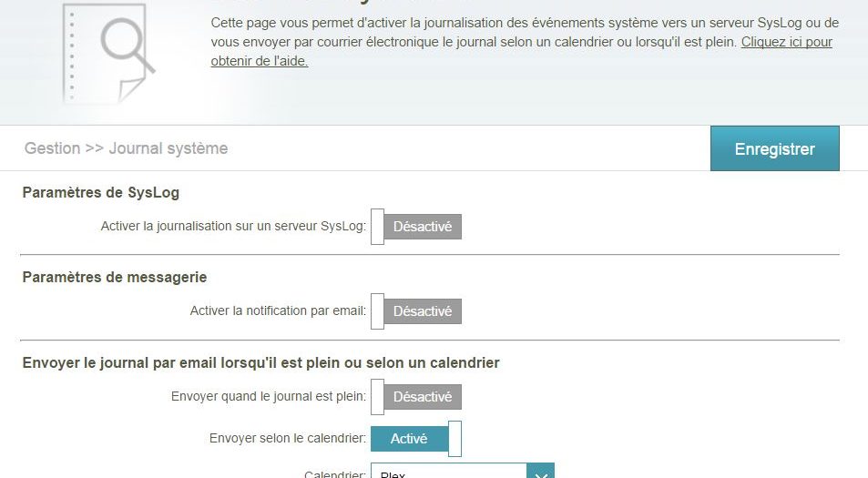The width and height of the screenshot is (868, 478).
Task: Click the 'Calendrier:' field label
Action: click(335, 473)
